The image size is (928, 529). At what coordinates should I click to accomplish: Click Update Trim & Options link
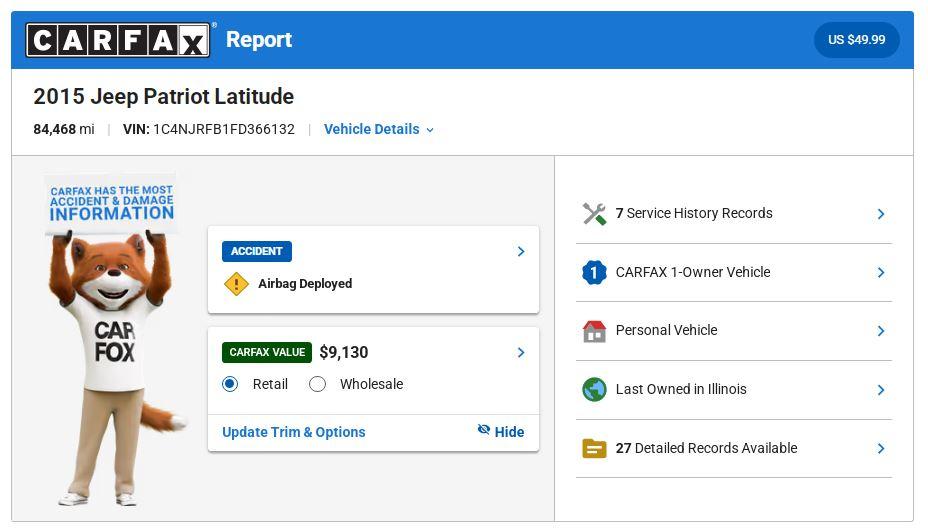294,432
